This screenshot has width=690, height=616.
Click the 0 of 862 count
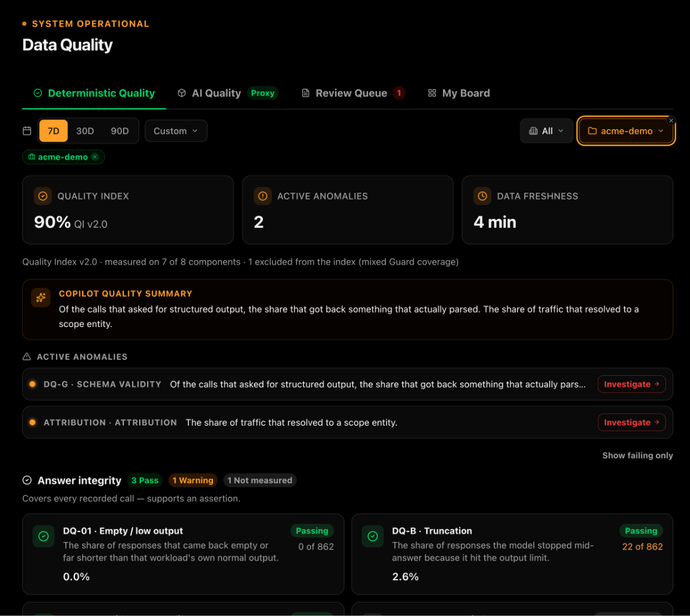[316, 547]
